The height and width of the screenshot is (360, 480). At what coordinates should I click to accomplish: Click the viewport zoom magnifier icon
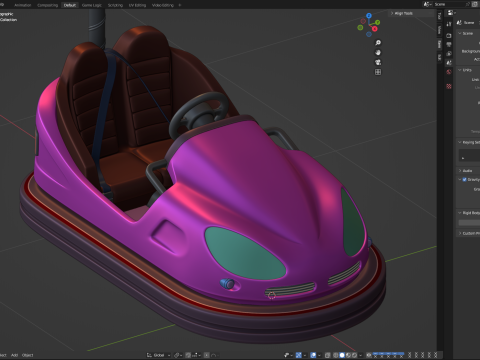click(x=378, y=43)
